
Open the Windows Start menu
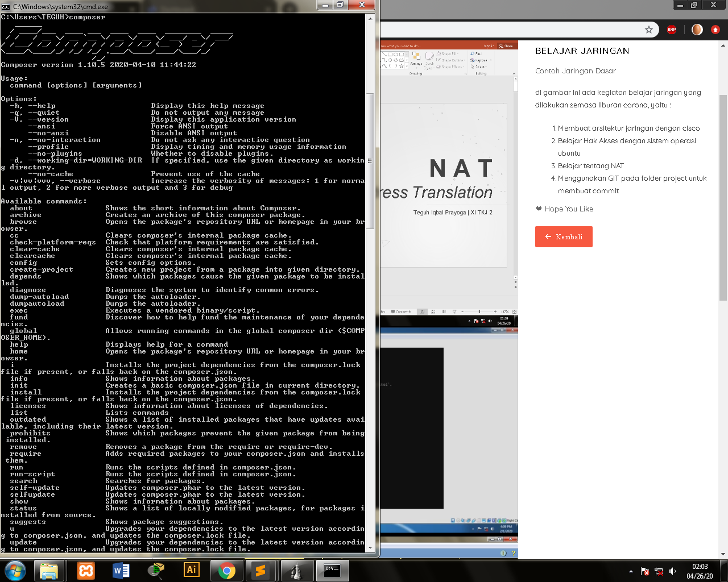click(15, 571)
